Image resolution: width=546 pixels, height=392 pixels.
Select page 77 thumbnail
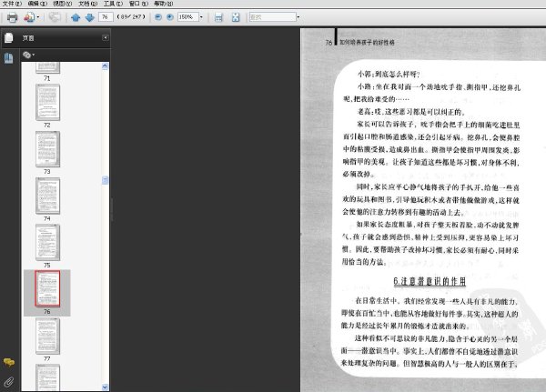click(x=47, y=336)
